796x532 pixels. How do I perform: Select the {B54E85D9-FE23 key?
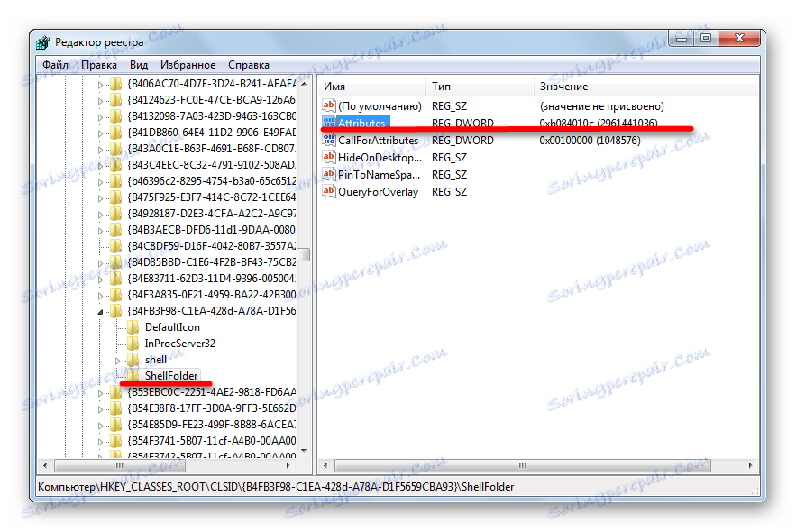[211, 425]
